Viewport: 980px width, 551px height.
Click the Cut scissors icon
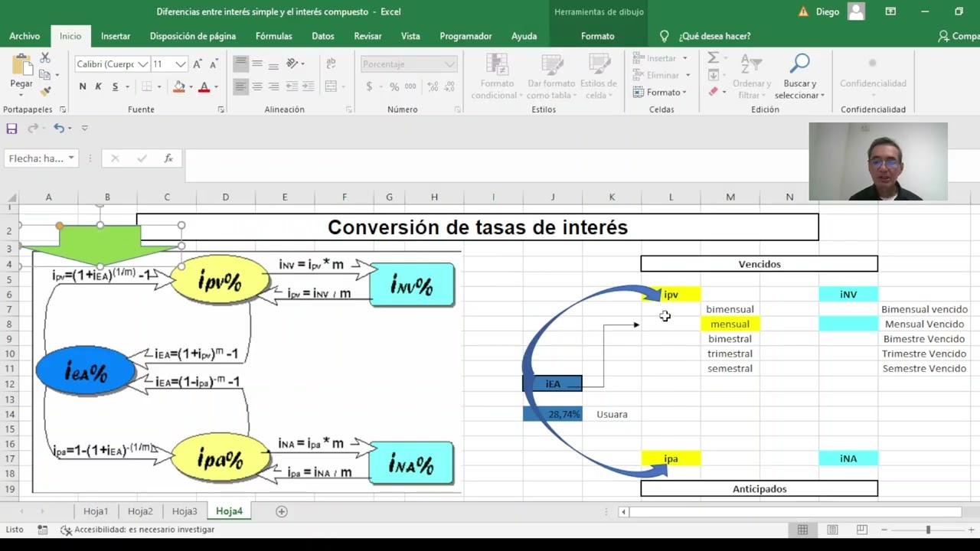tap(45, 58)
